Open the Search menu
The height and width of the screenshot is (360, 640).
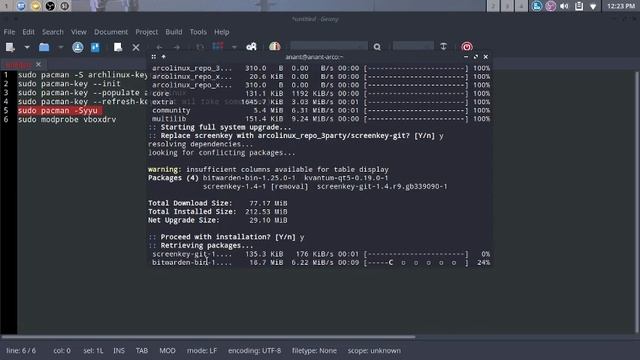tap(53, 32)
